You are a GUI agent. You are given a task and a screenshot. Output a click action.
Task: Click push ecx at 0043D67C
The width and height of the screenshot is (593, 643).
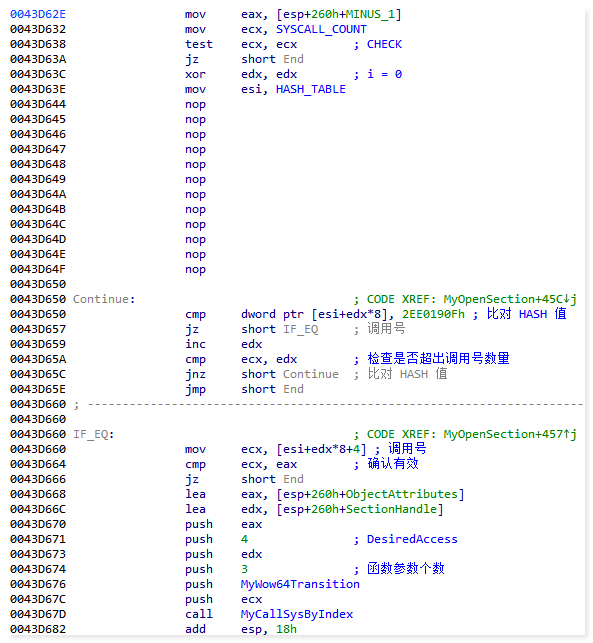(223, 600)
